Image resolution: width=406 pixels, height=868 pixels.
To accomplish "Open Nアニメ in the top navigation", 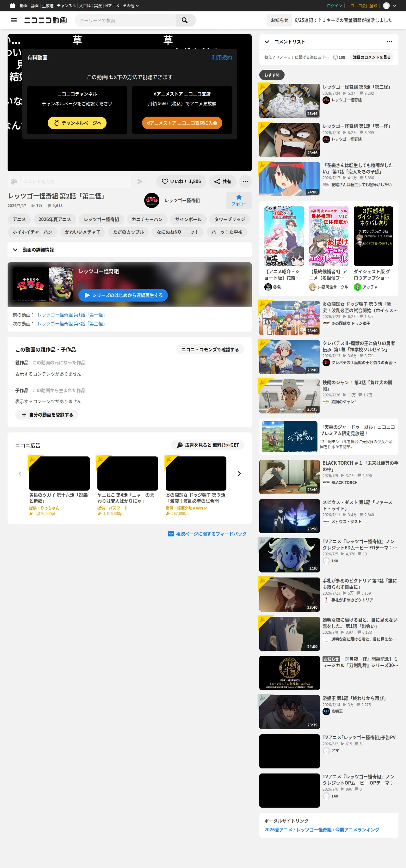I will pyautogui.click(x=112, y=6).
